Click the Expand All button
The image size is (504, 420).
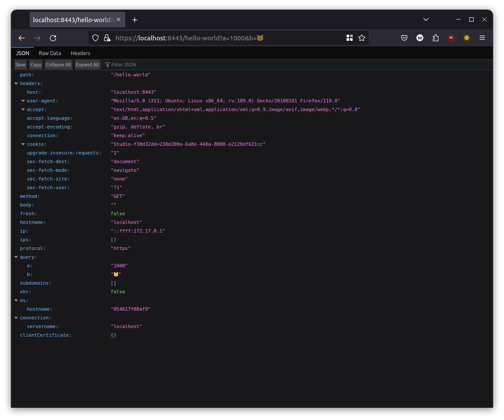tap(87, 64)
